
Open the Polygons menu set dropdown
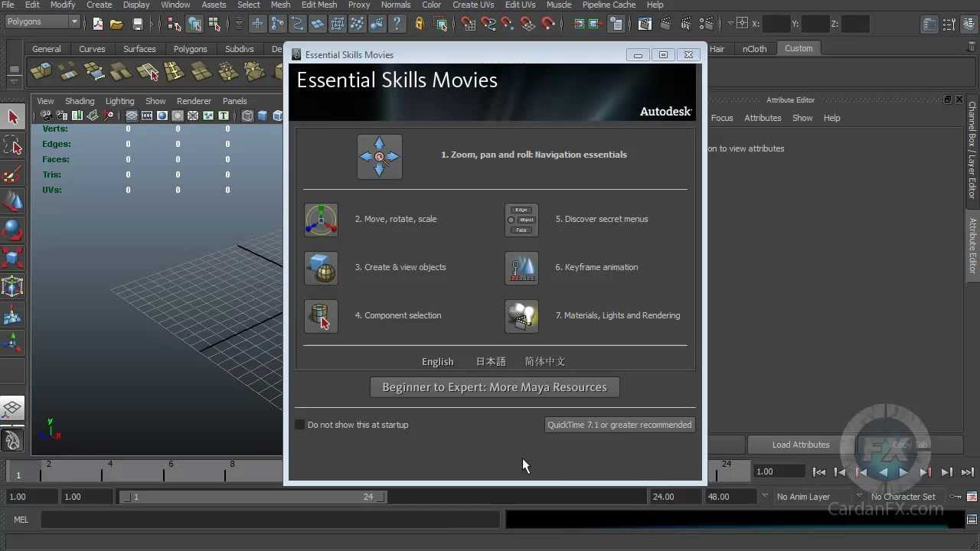tap(42, 21)
